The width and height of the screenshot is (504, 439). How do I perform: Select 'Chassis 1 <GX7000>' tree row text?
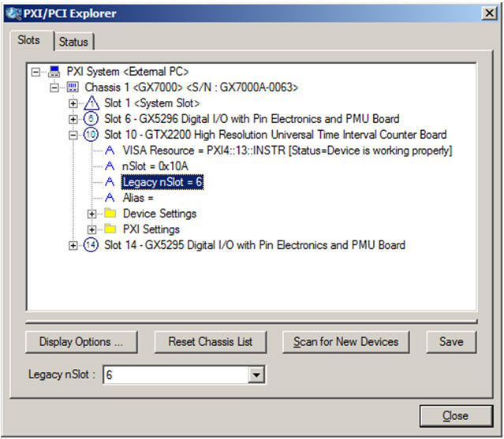(x=191, y=87)
